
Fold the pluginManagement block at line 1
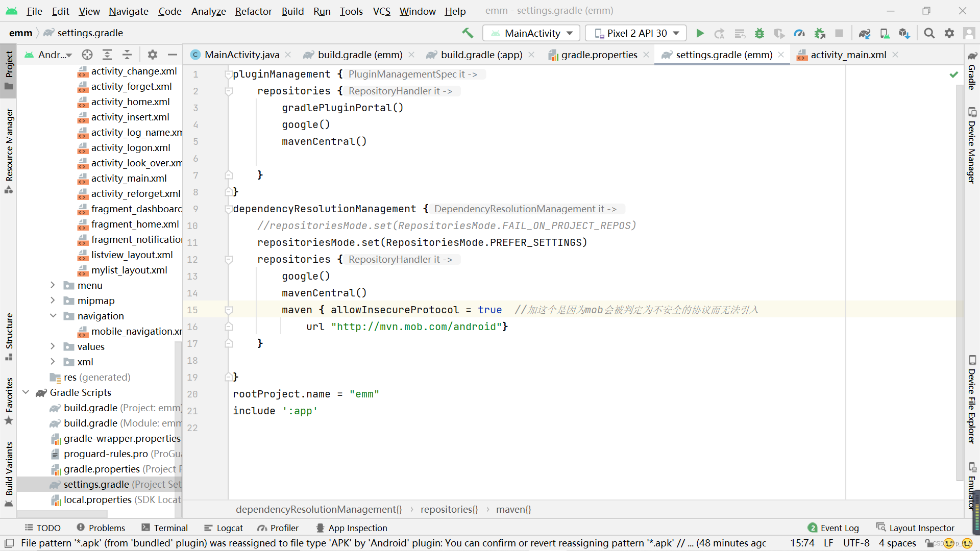pos(228,74)
